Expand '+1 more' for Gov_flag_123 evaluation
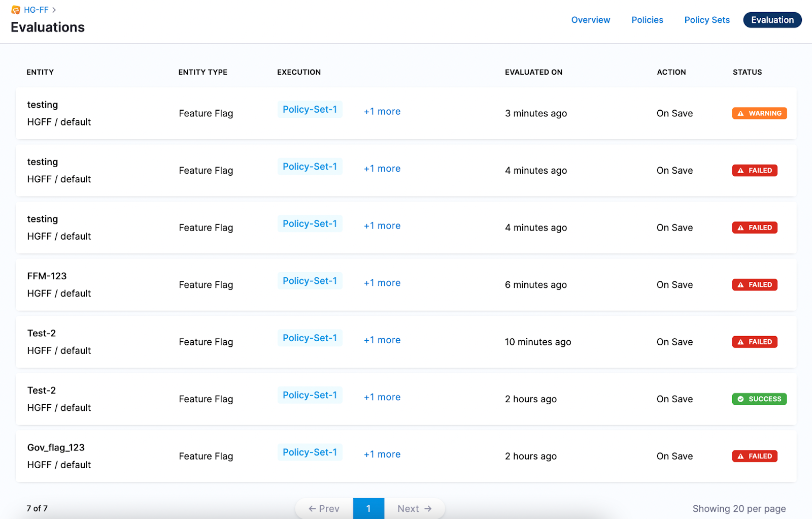Viewport: 812px width, 519px height. pyautogui.click(x=382, y=455)
